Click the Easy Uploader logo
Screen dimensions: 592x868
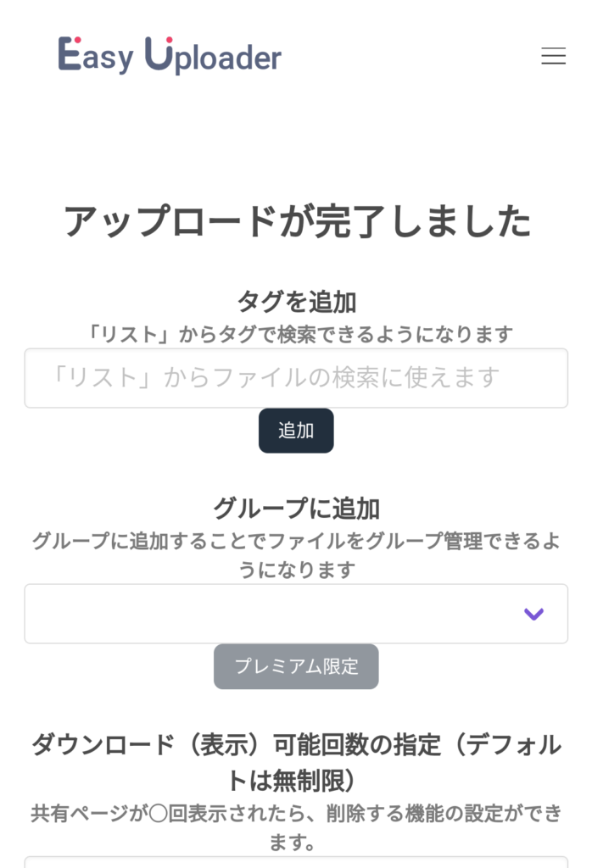[x=170, y=55]
